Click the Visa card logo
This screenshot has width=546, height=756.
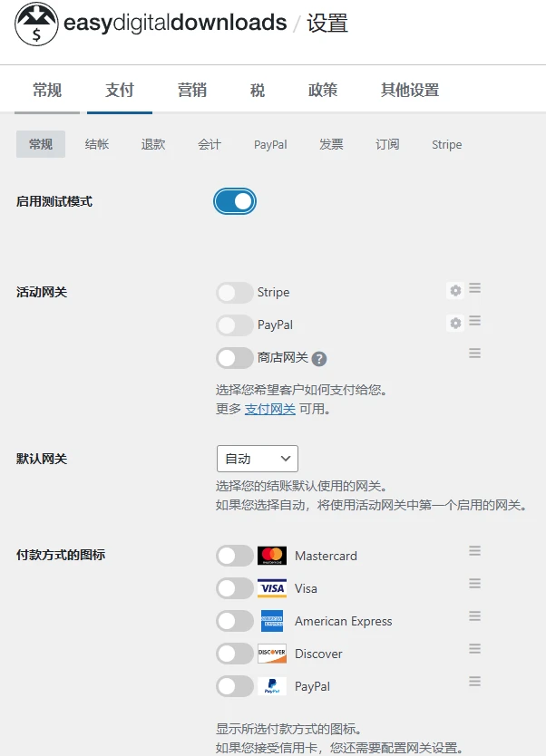pyautogui.click(x=272, y=588)
